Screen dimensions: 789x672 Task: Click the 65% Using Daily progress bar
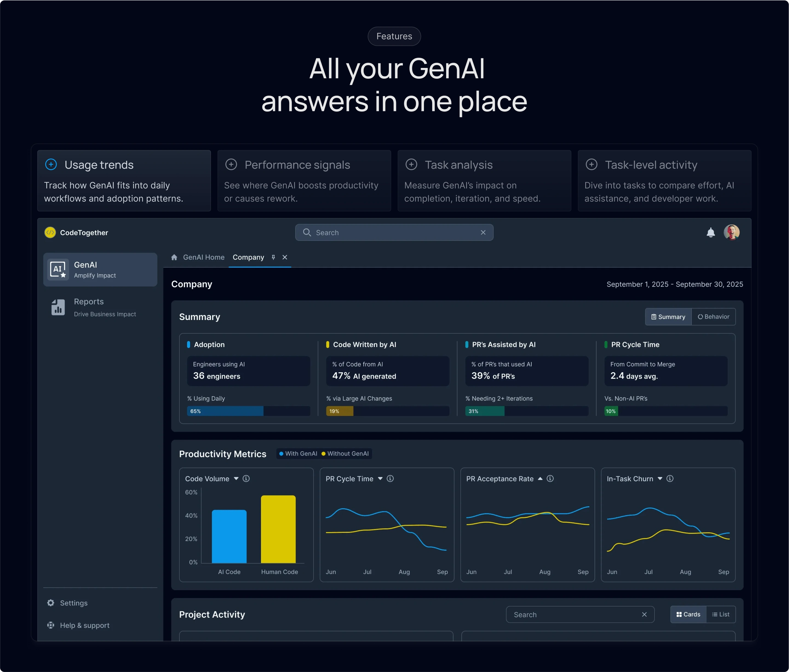coord(225,411)
